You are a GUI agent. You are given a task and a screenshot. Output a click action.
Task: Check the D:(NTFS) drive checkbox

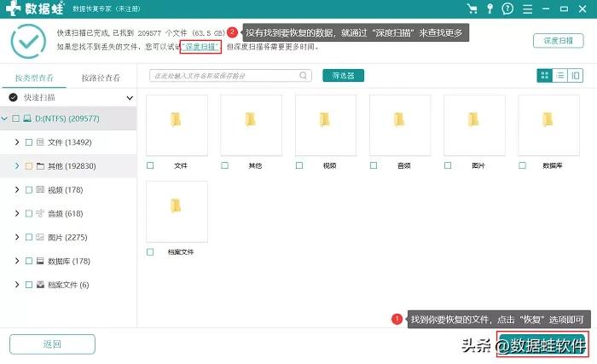click(x=15, y=118)
